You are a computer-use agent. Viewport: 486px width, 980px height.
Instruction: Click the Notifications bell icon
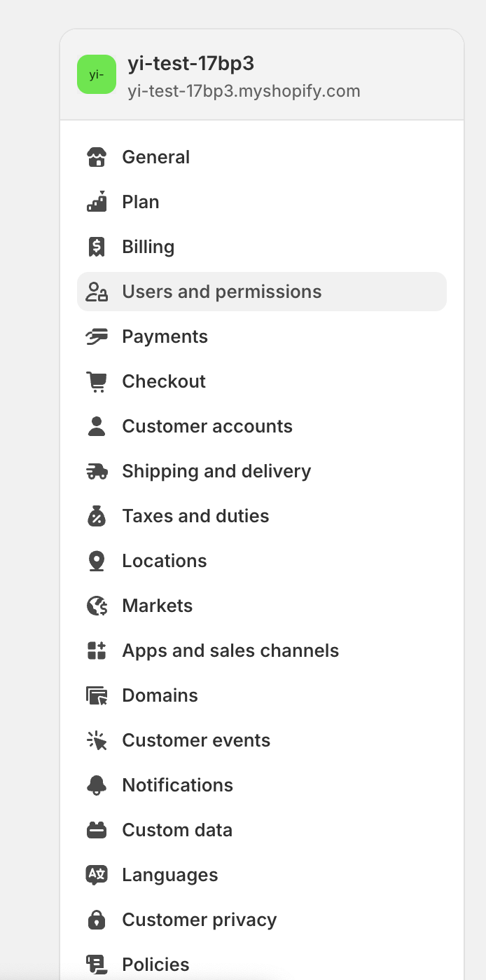pyautogui.click(x=97, y=785)
